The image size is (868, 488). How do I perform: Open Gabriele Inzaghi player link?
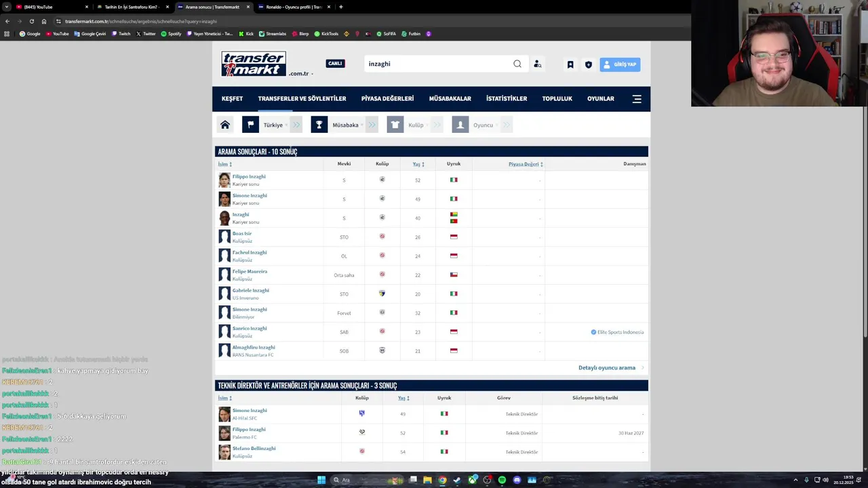click(251, 290)
